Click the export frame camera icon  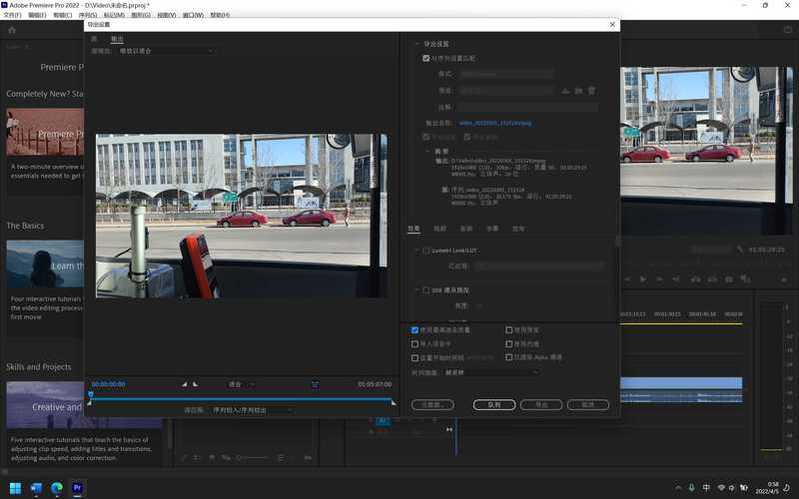(x=729, y=279)
